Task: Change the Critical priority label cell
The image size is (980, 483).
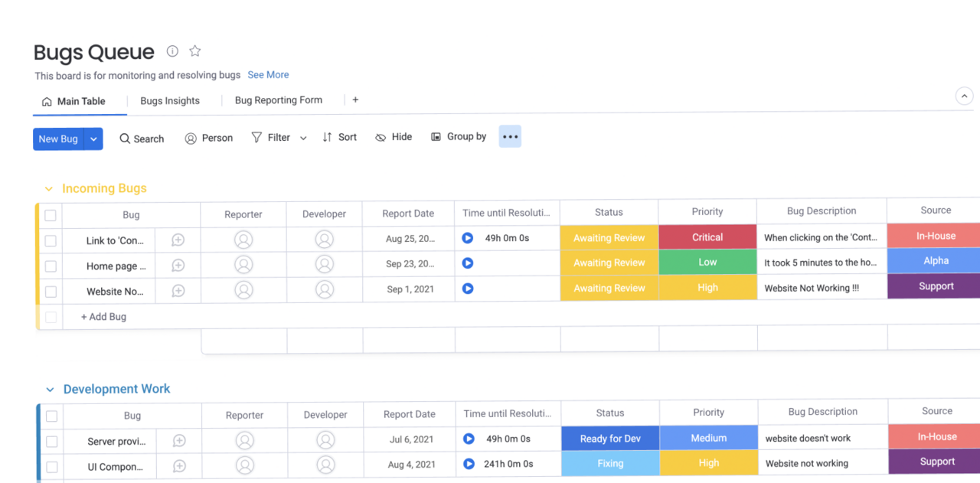Action: point(707,237)
